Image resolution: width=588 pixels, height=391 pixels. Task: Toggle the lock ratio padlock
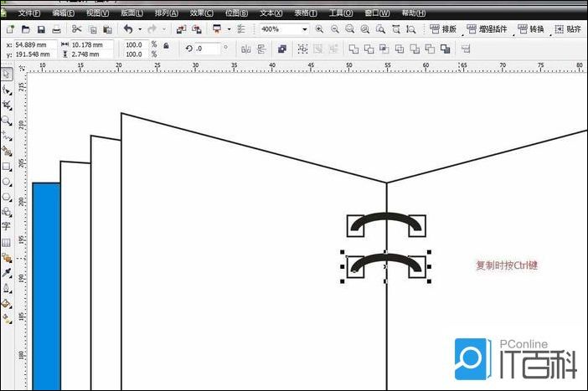click(x=166, y=45)
